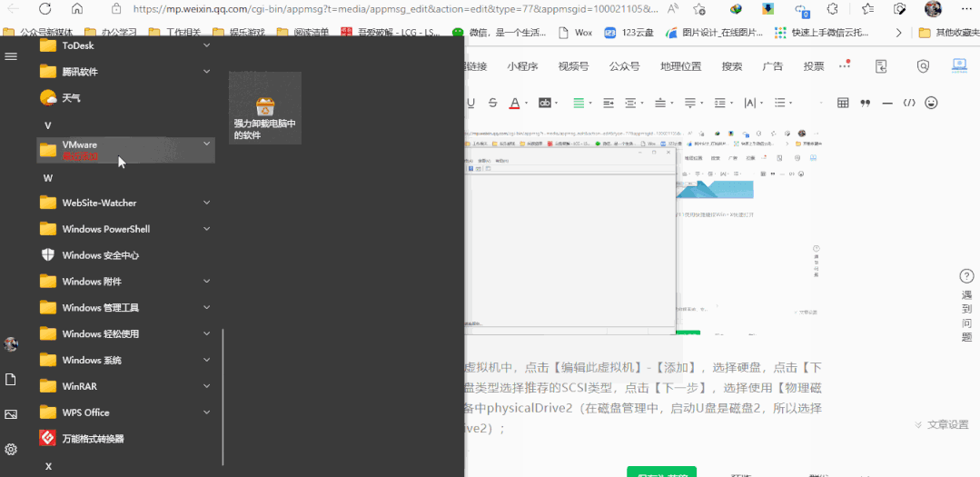Expand the WinRAR folder
980x477 pixels.
tap(125, 386)
